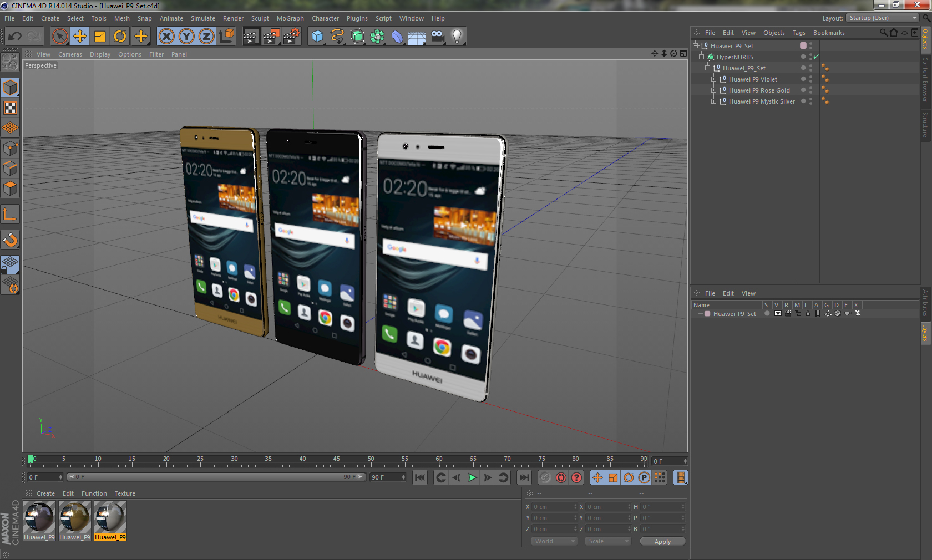Open Edit Render Settings

pos(292,37)
